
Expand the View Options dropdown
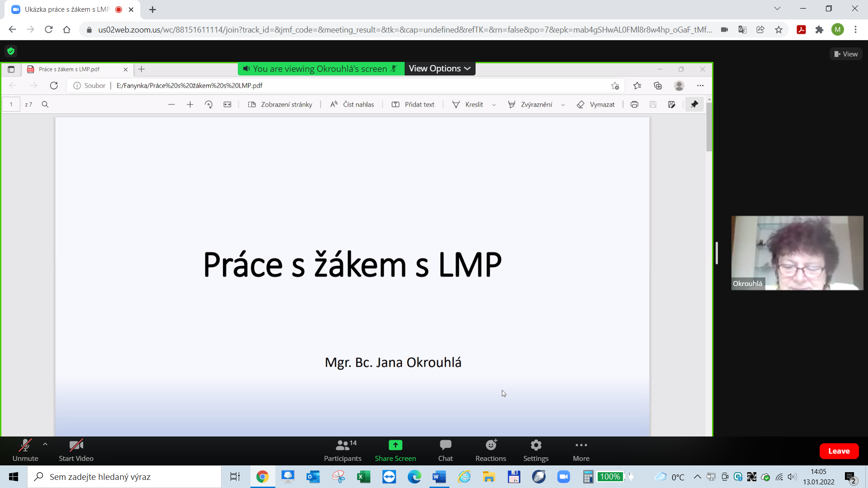439,69
